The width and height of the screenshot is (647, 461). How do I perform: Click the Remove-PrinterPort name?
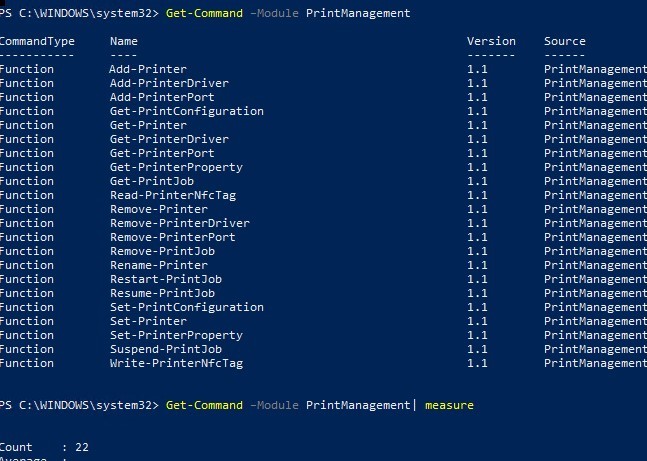[x=172, y=237]
